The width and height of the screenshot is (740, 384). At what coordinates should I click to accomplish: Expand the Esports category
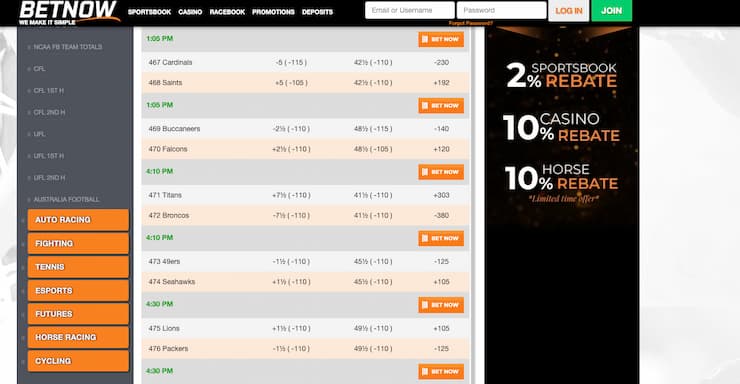pyautogui.click(x=78, y=291)
